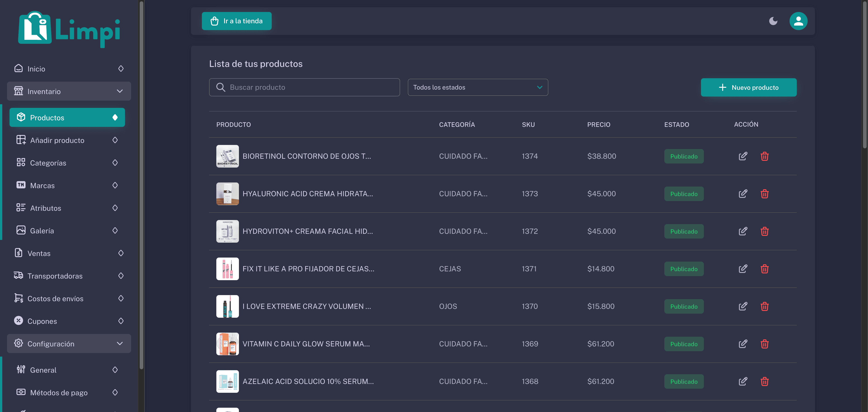Image resolution: width=868 pixels, height=412 pixels.
Task: Select Productos in the sidebar
Action: click(x=67, y=117)
